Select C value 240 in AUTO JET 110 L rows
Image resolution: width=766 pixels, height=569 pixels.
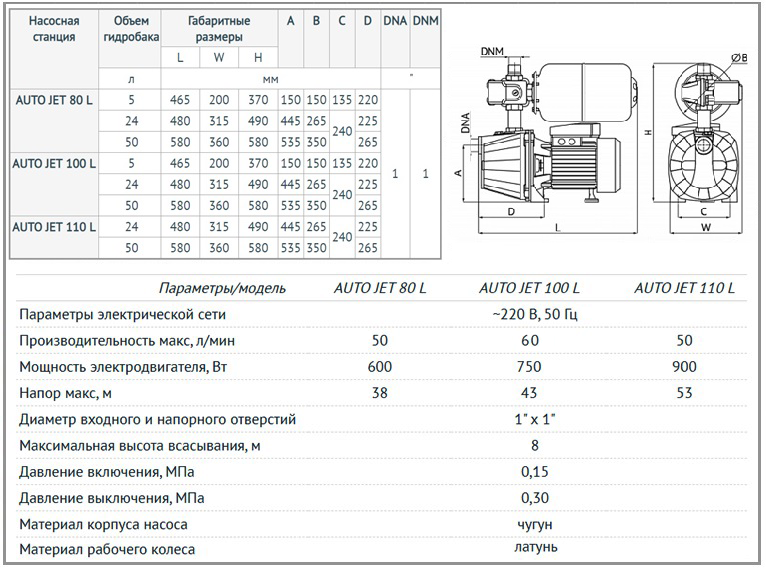[342, 237]
